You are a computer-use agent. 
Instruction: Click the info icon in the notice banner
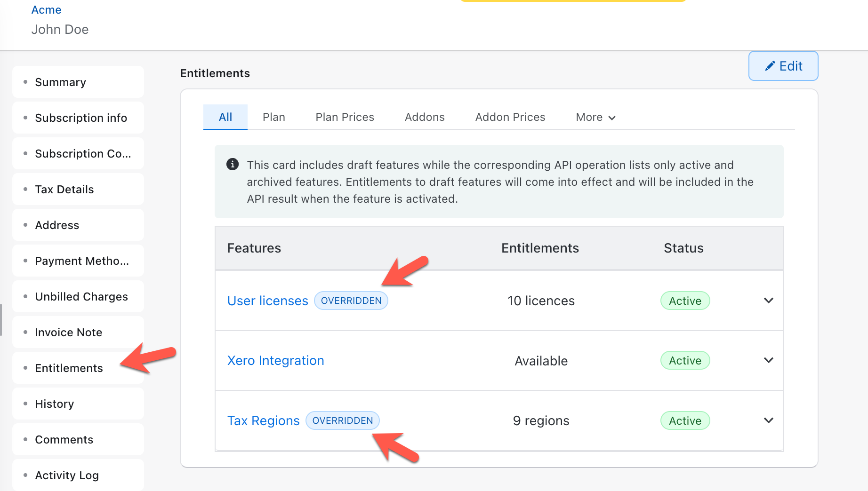pyautogui.click(x=233, y=164)
